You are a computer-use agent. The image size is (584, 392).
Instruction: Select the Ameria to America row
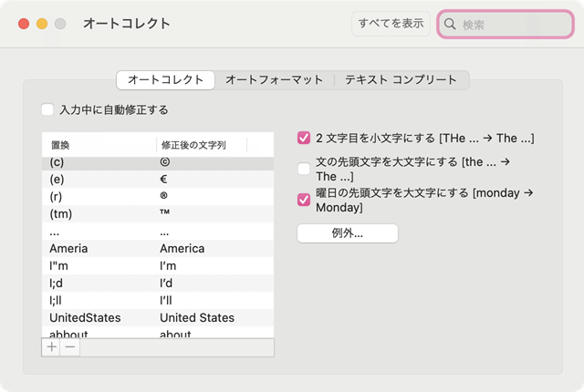[x=157, y=248]
